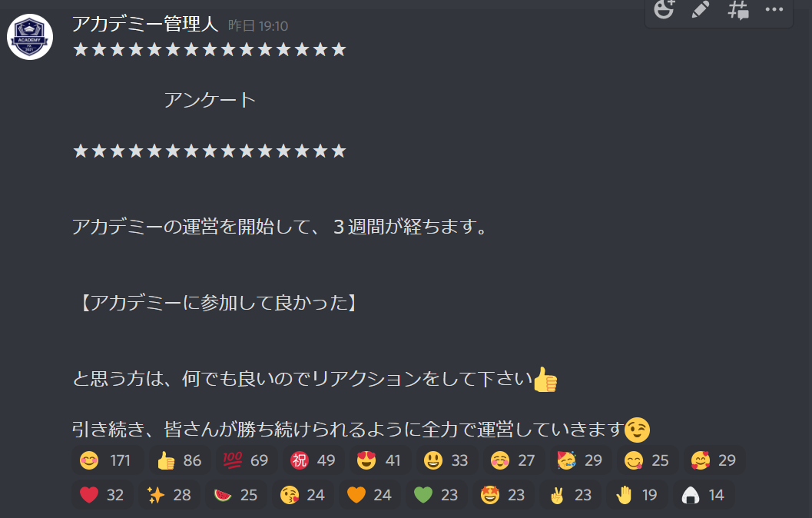Toggle the thumbs up reaction with 86
This screenshot has width=812, height=518.
pos(180,460)
